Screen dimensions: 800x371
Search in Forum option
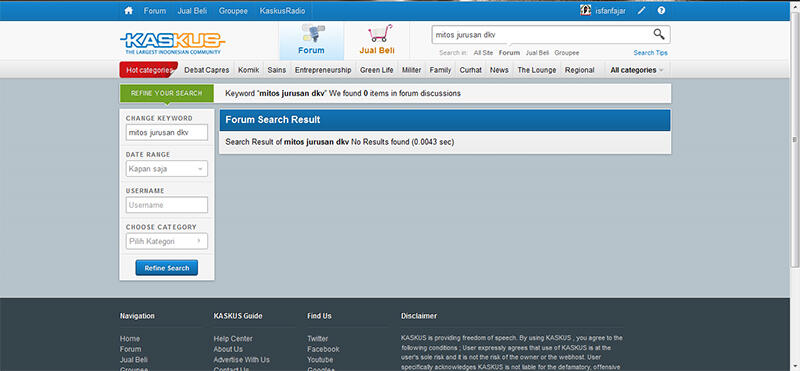(x=509, y=53)
